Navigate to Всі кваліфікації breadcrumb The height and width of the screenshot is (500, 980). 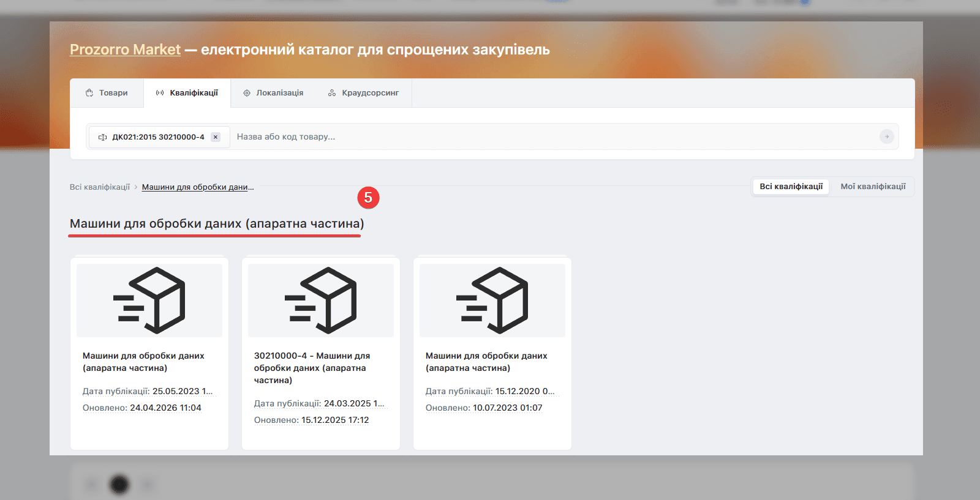point(100,187)
